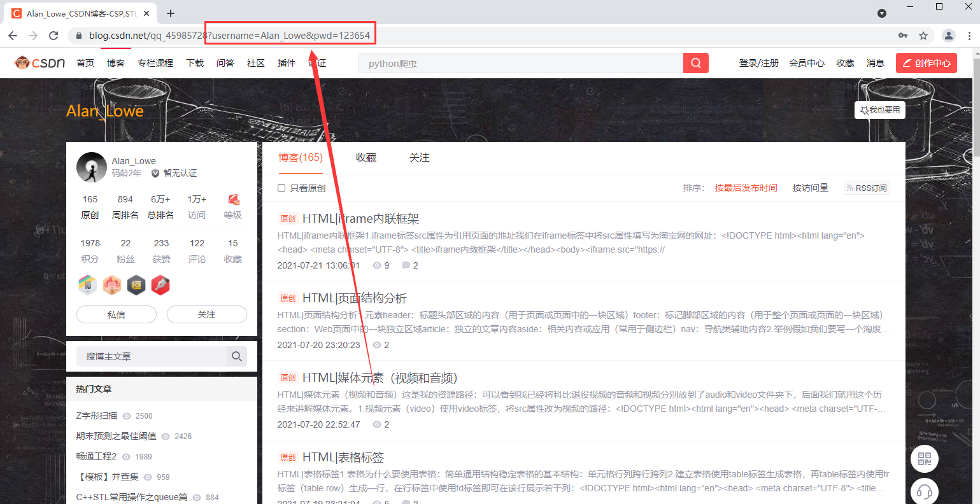The image size is (980, 504).
Task: Open the 问答 menu in the navigation bar
Action: click(225, 62)
